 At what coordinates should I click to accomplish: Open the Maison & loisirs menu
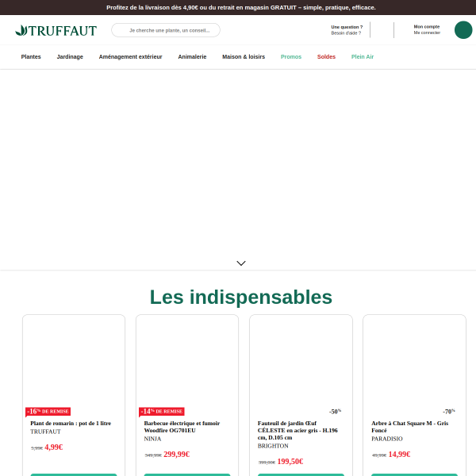pos(244,57)
